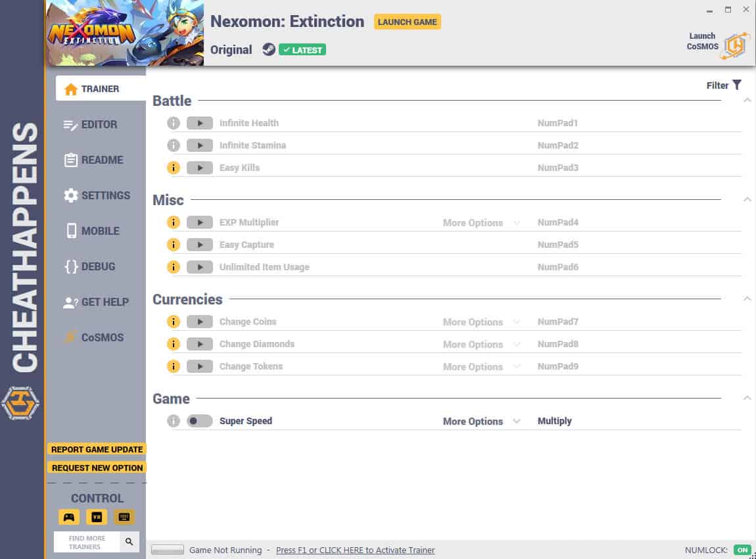This screenshot has width=756, height=559.
Task: Collapse the Currencies section
Action: click(747, 299)
